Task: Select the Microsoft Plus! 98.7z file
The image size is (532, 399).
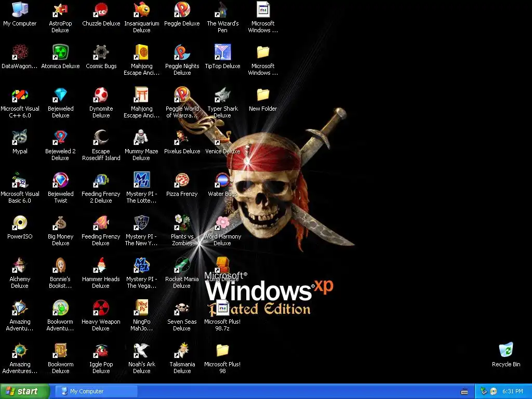Action: click(222, 308)
